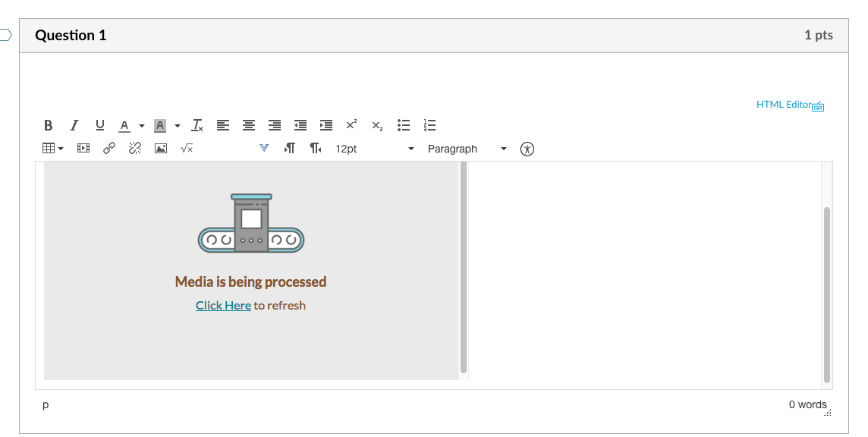
Task: Switch to HTML Editor
Action: pos(783,105)
